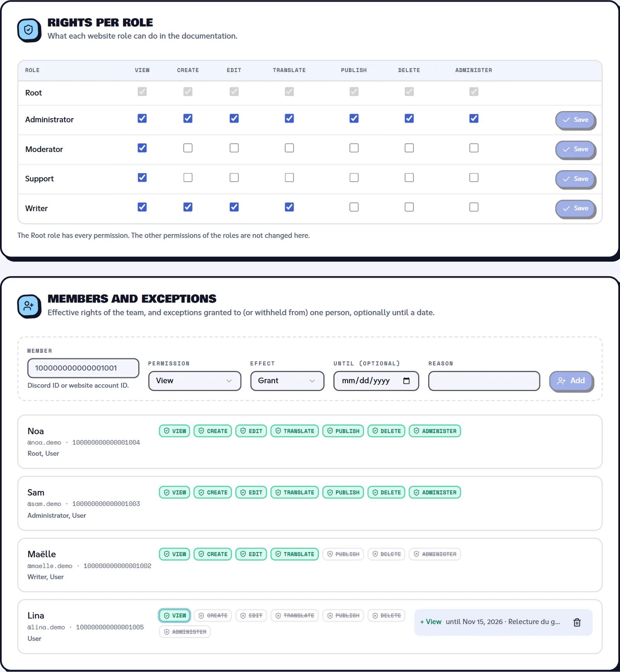
Task: Click the Until date input field
Action: (376, 381)
